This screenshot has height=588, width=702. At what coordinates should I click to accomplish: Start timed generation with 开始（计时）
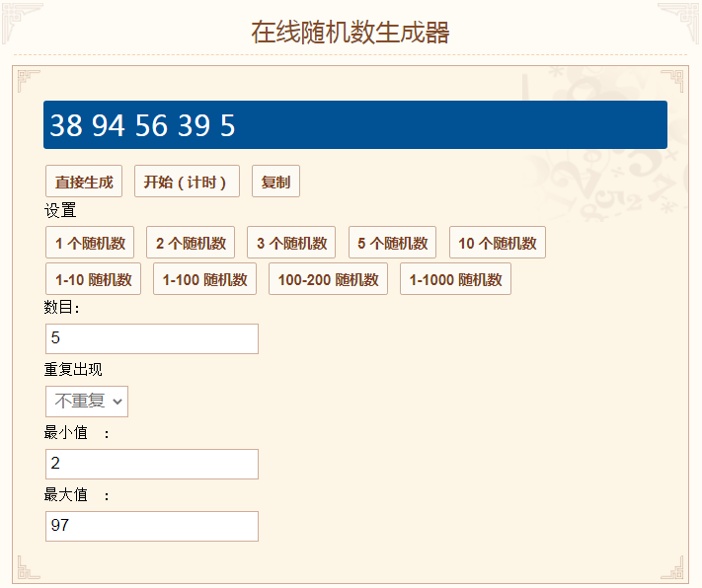[x=187, y=182]
